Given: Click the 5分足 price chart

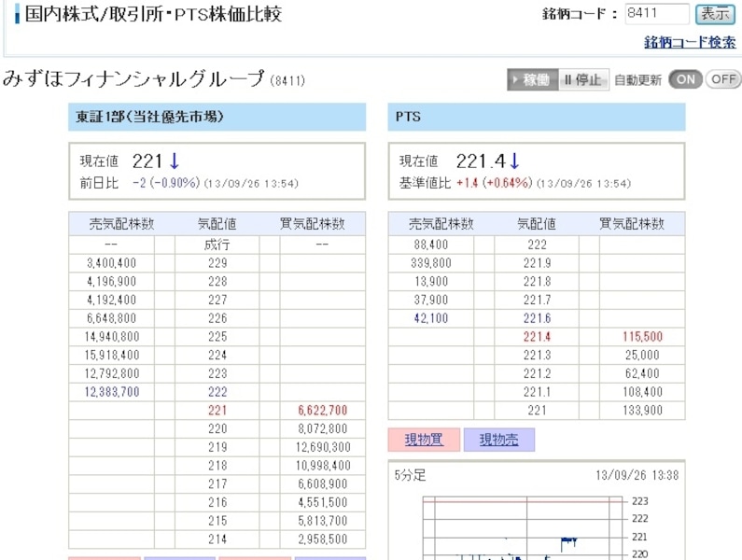Looking at the screenshot, I should pyautogui.click(x=537, y=511).
